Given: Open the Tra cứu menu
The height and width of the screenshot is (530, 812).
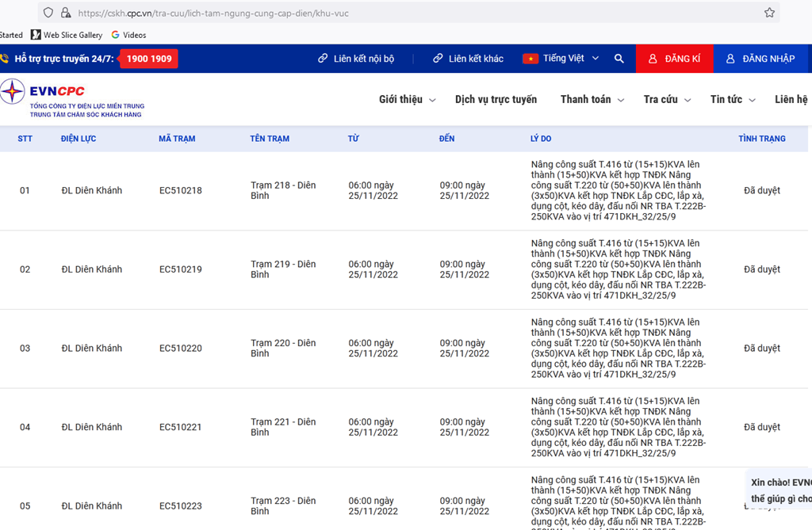Looking at the screenshot, I should click(667, 100).
